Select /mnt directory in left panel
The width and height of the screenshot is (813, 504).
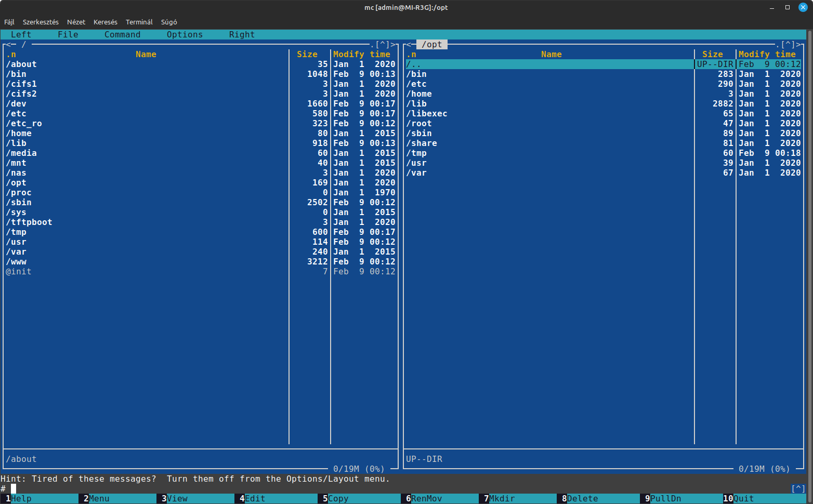[201, 163]
